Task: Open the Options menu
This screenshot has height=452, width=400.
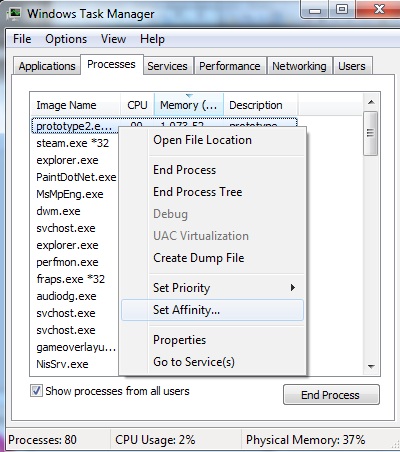Action: (66, 39)
